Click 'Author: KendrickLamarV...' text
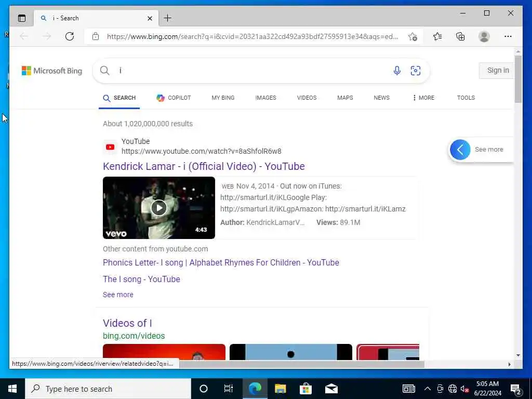The image size is (532, 399). pos(262,222)
